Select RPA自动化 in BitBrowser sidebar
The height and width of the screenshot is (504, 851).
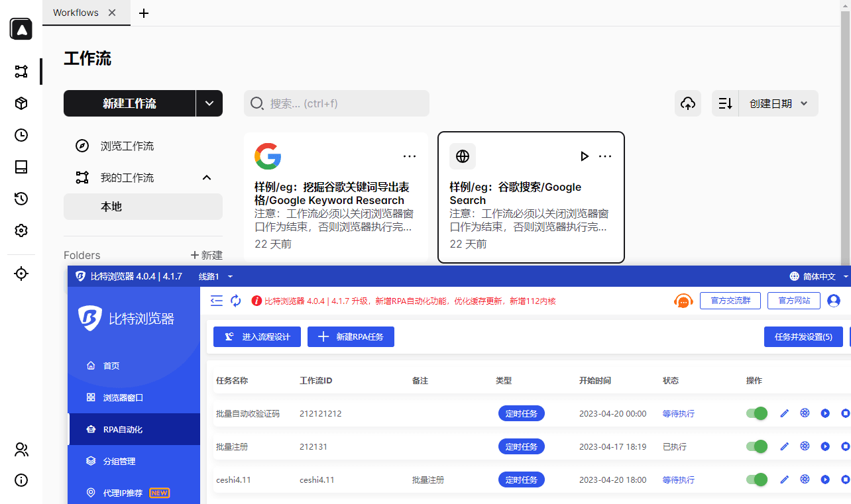tap(123, 429)
